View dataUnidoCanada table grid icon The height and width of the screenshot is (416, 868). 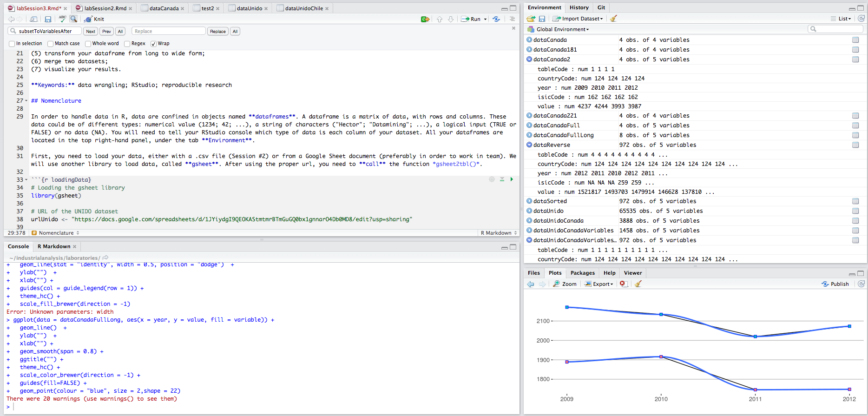[855, 221]
